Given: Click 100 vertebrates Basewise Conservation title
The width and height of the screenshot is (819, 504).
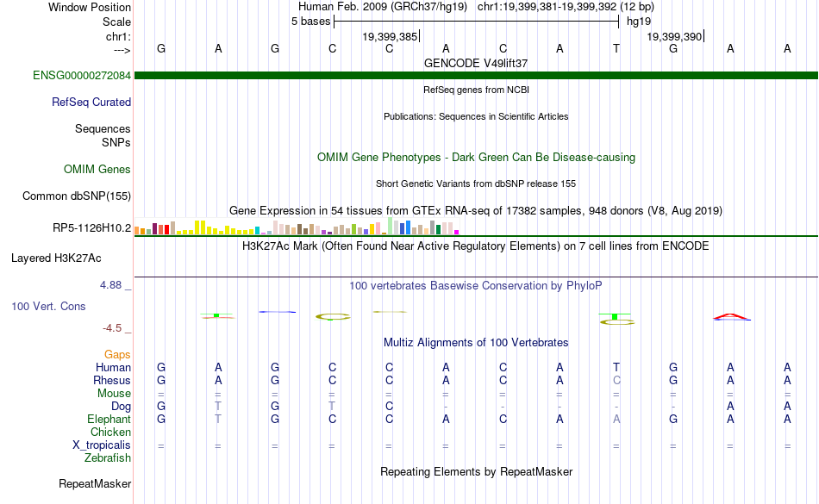Looking at the screenshot, I should [x=476, y=285].
